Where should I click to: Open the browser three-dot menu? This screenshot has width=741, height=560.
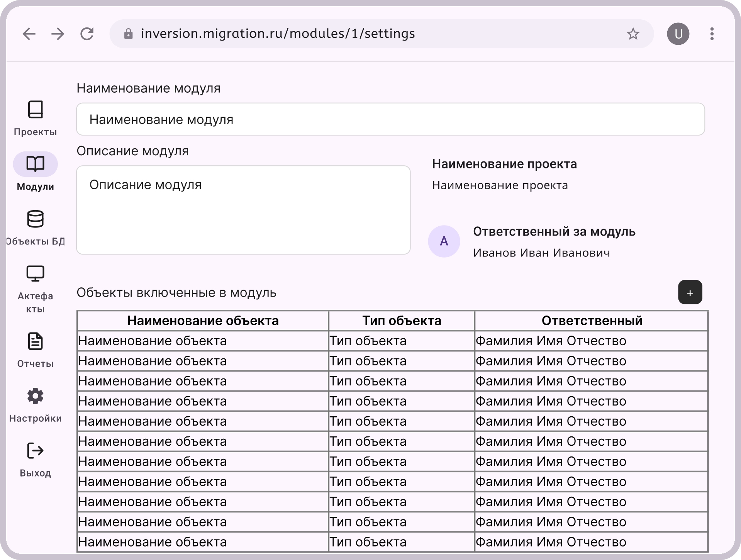(x=712, y=34)
